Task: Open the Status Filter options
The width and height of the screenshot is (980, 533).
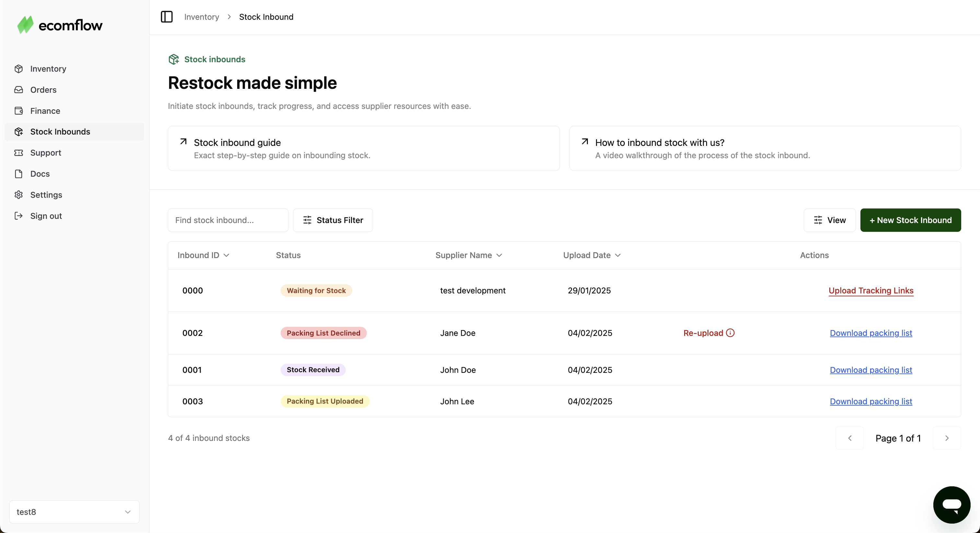Action: [333, 220]
